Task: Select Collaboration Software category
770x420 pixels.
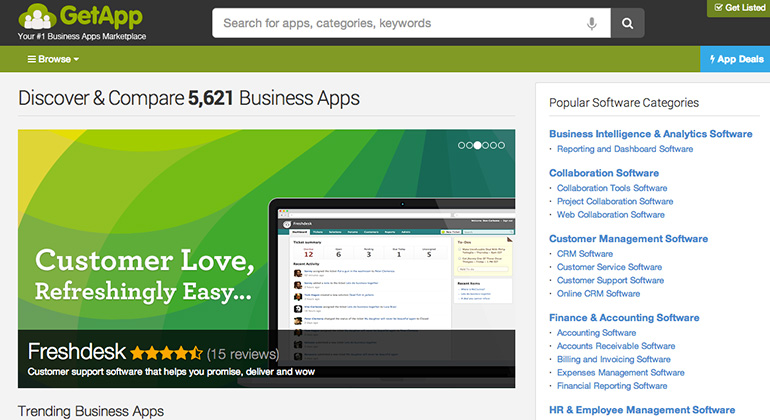Action: click(x=603, y=173)
